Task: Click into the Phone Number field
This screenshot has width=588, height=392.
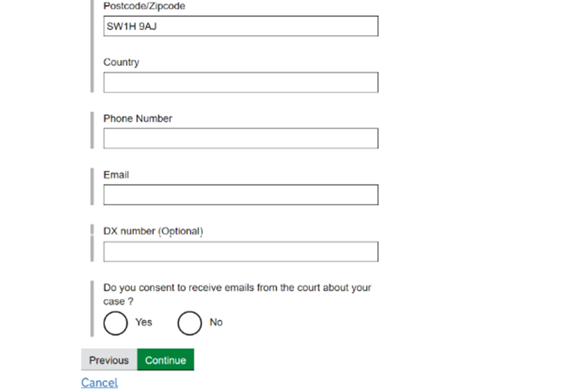Action: point(240,138)
